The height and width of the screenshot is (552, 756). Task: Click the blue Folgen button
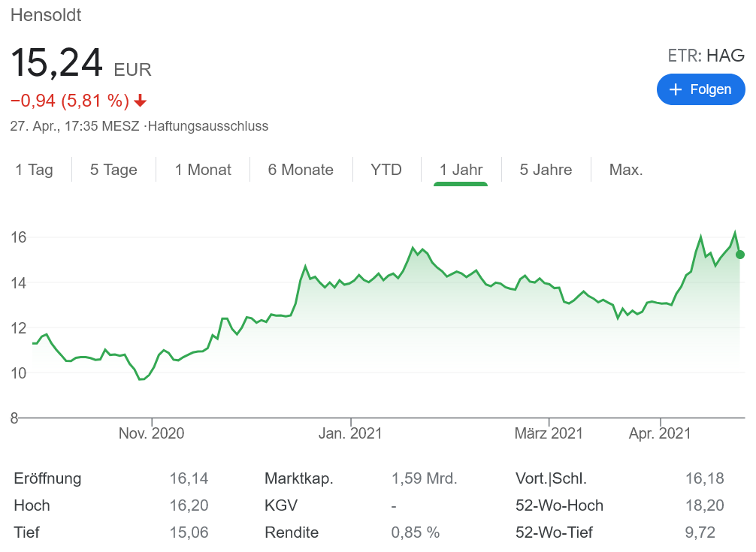pos(700,89)
